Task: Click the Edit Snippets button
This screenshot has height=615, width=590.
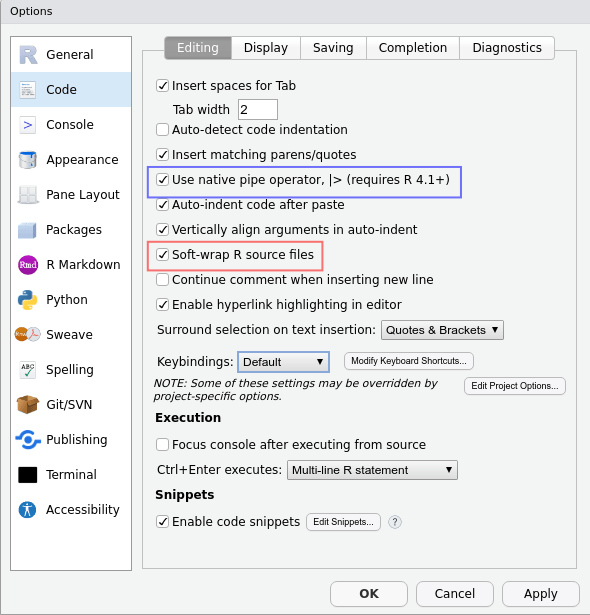Action: 343,522
